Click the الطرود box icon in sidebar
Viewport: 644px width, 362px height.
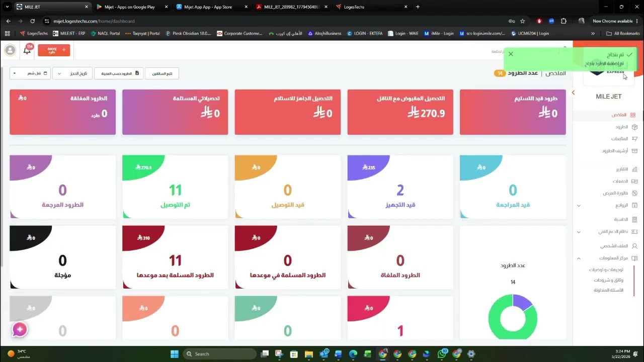click(634, 127)
